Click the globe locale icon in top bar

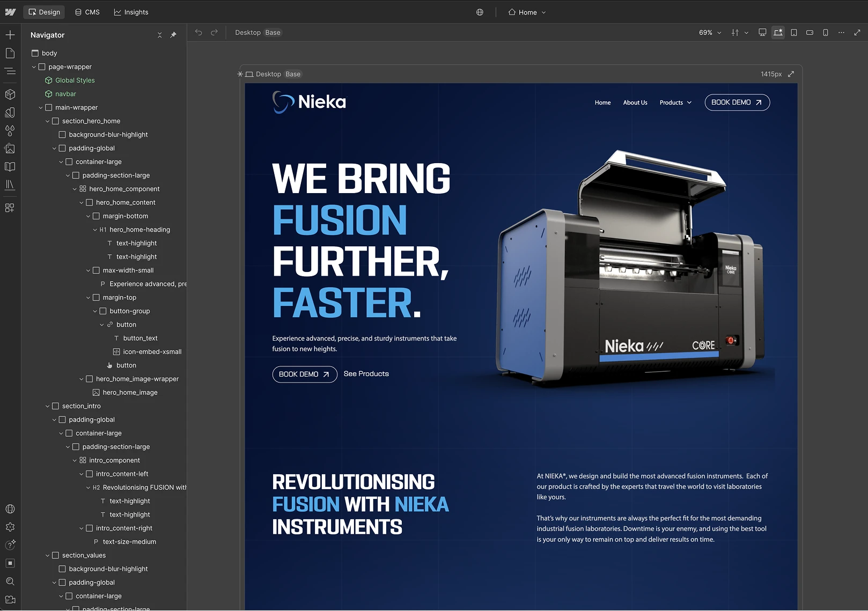coord(480,12)
